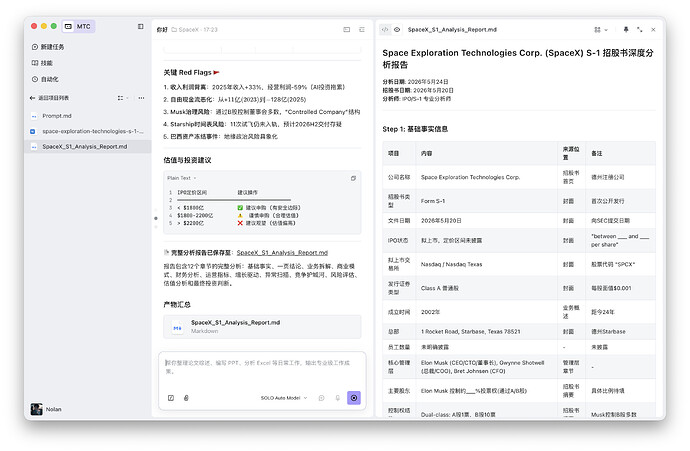
Task: Open the 技能 skills section
Action: 42,63
